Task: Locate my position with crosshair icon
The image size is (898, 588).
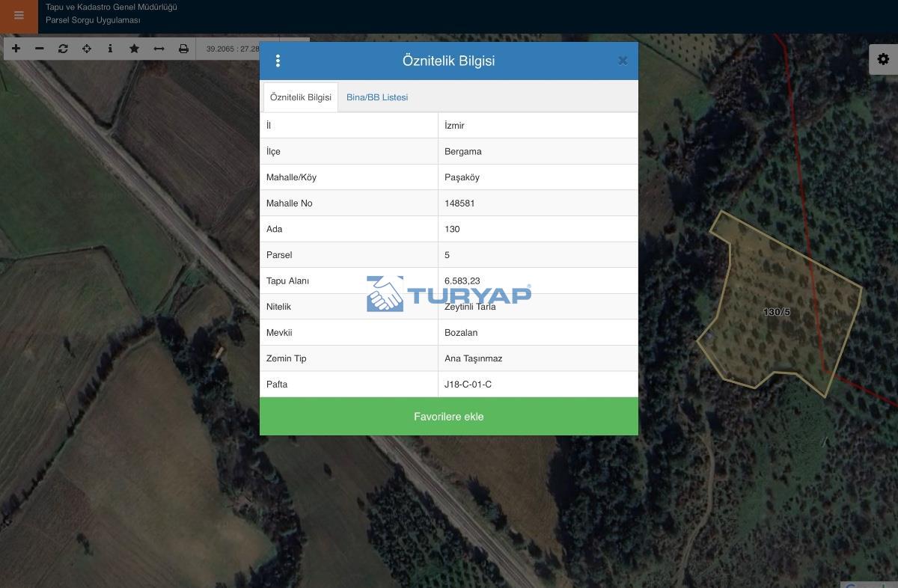Action: click(x=87, y=49)
